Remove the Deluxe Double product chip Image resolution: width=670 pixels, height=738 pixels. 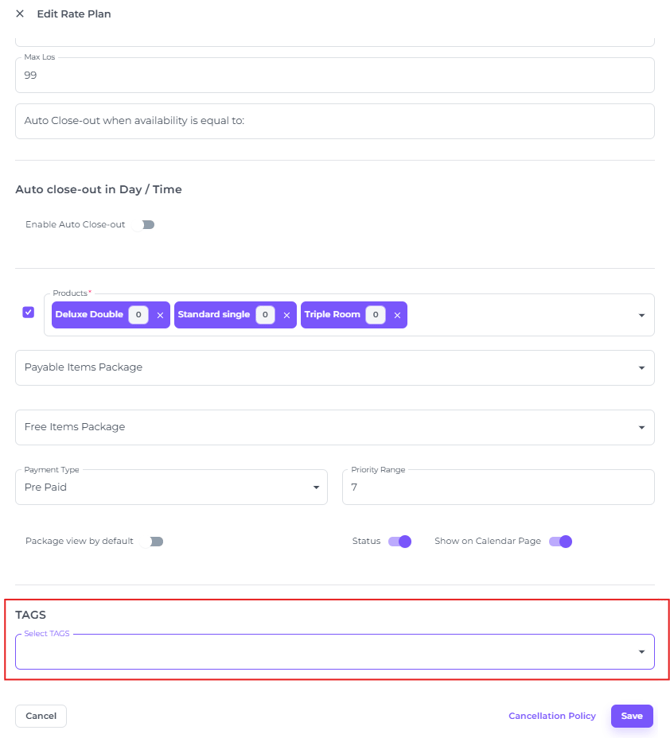click(x=160, y=315)
